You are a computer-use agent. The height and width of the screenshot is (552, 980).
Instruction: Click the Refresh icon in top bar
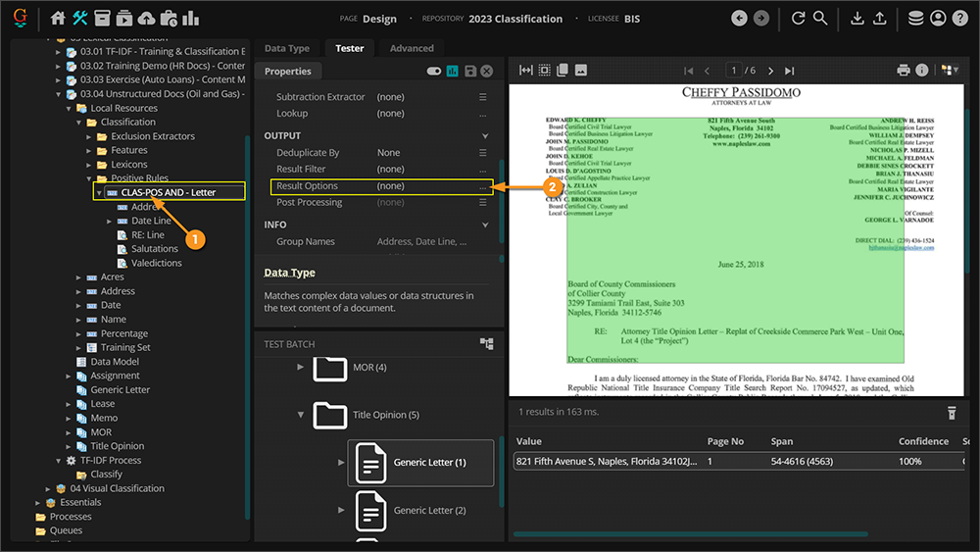point(798,19)
